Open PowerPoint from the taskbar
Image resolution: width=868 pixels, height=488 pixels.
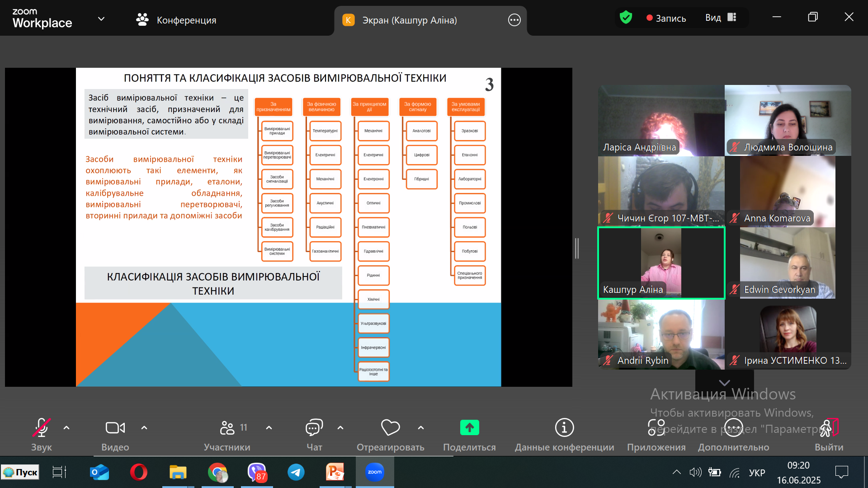335,472
